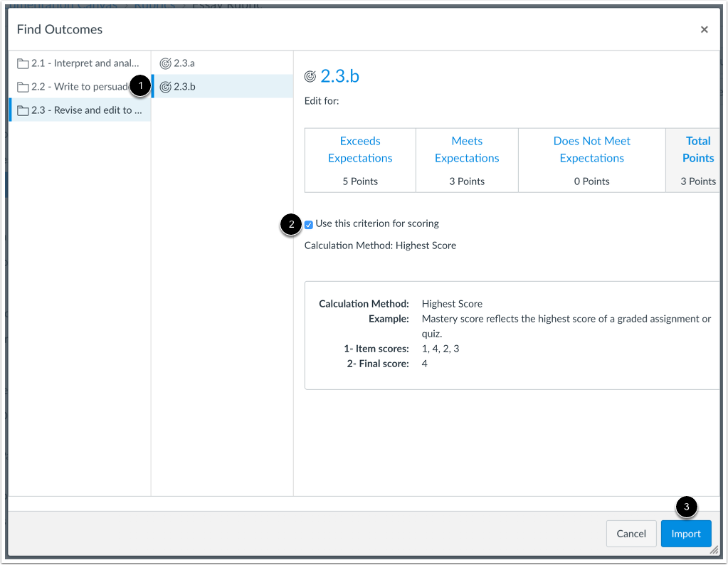Click the folder icon for 2.3 Revise and edit
The height and width of the screenshot is (565, 728).
click(x=23, y=110)
